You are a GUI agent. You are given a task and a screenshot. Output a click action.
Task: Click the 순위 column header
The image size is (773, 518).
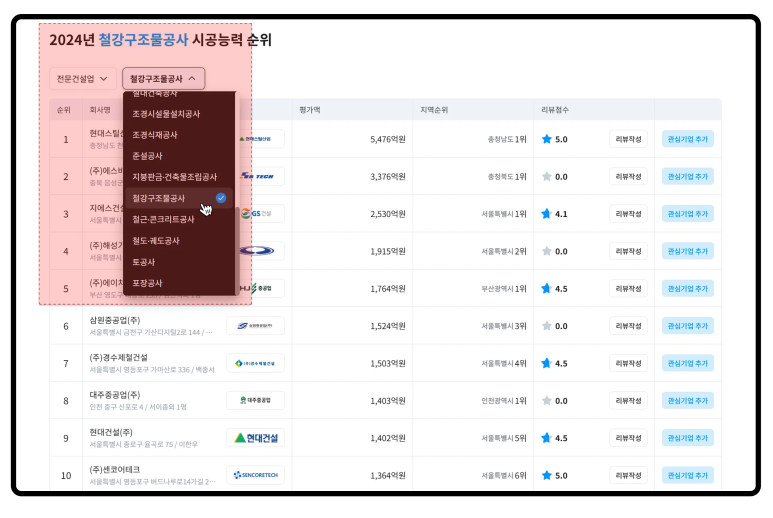(64, 110)
